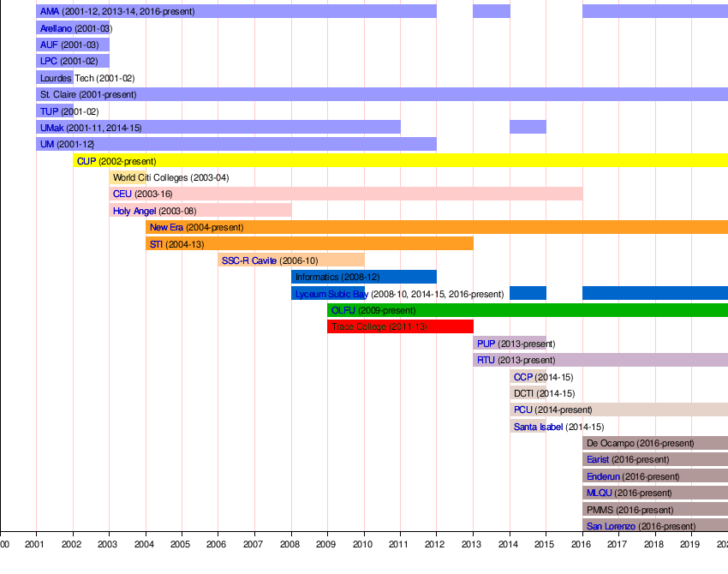Screen dimensions: 728x574
Task: Follow the Enderun link
Action: 603,476
